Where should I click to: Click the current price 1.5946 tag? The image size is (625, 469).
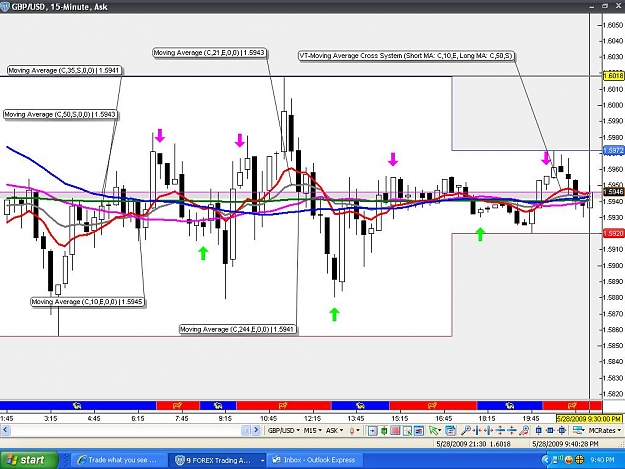[613, 192]
